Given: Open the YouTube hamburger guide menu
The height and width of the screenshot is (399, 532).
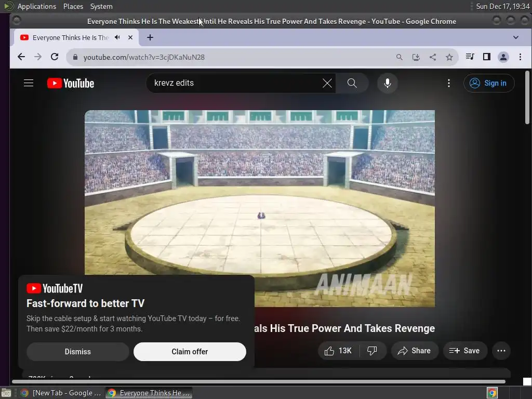Looking at the screenshot, I should click(x=29, y=83).
